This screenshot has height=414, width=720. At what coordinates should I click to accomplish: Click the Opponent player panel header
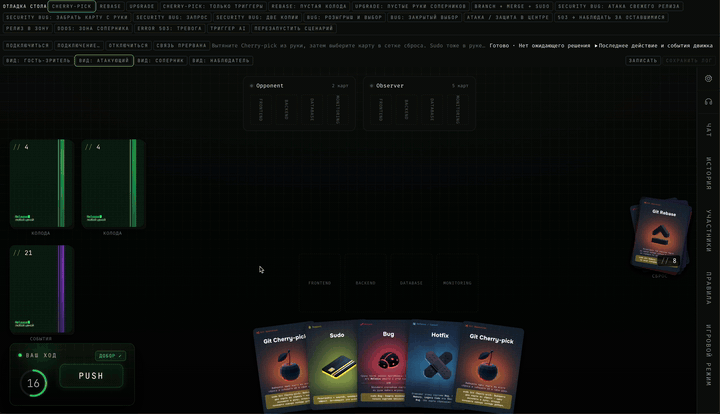(x=299, y=86)
